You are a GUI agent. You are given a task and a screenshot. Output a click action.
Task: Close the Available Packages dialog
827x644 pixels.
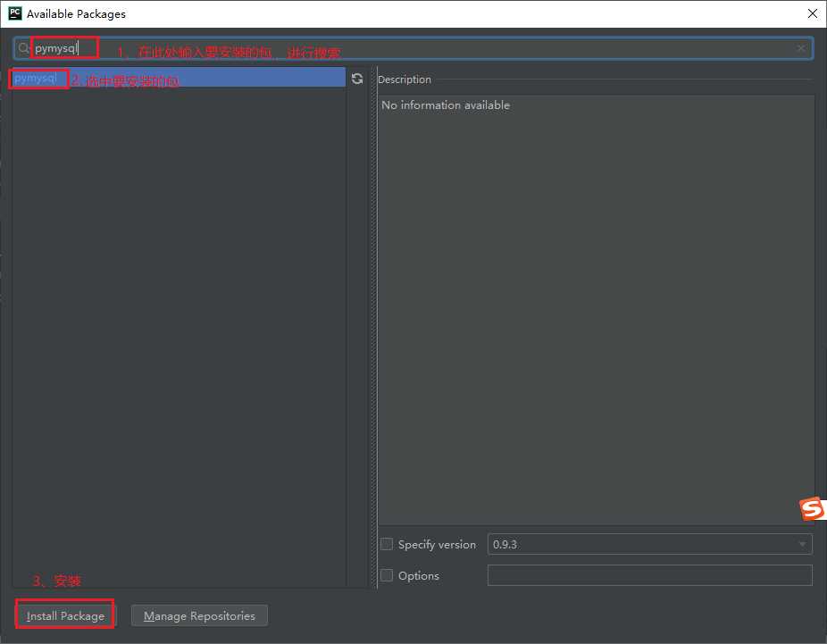pyautogui.click(x=812, y=13)
